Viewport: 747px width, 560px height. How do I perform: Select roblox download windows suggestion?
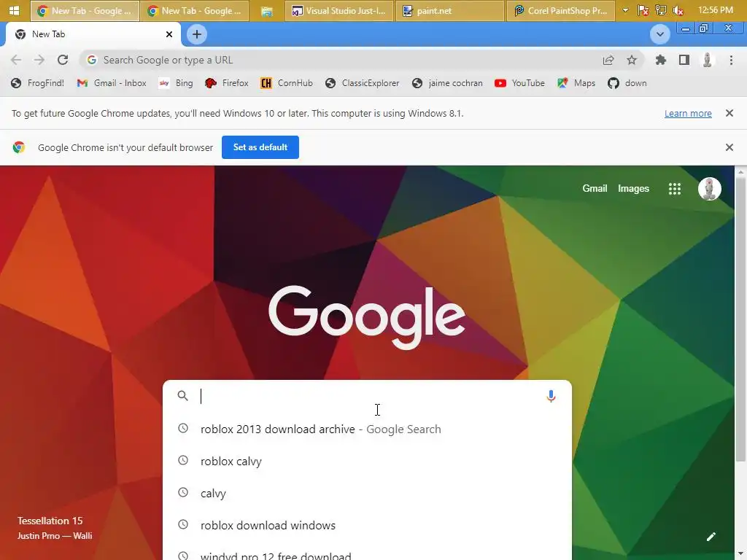pyautogui.click(x=367, y=525)
